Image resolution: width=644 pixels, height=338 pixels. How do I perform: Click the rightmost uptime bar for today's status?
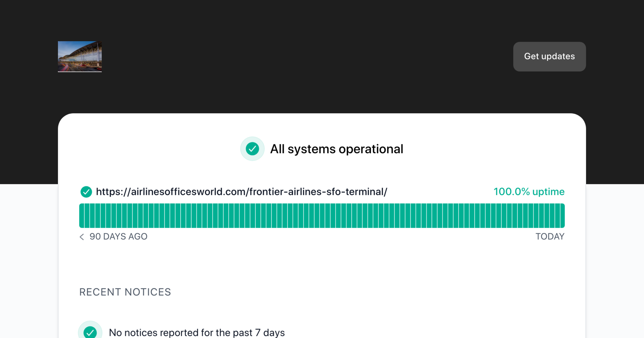click(562, 215)
